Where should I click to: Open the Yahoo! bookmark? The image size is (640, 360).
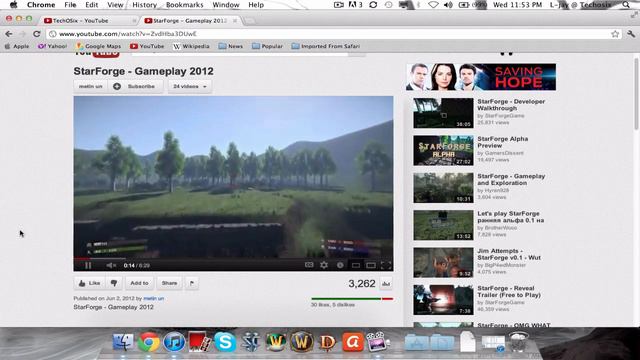click(52, 46)
